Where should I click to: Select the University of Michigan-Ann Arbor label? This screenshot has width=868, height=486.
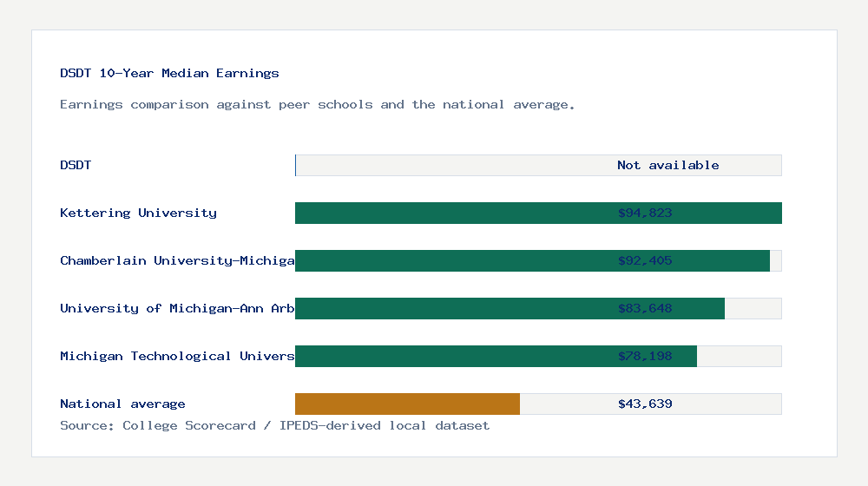pyautogui.click(x=177, y=308)
